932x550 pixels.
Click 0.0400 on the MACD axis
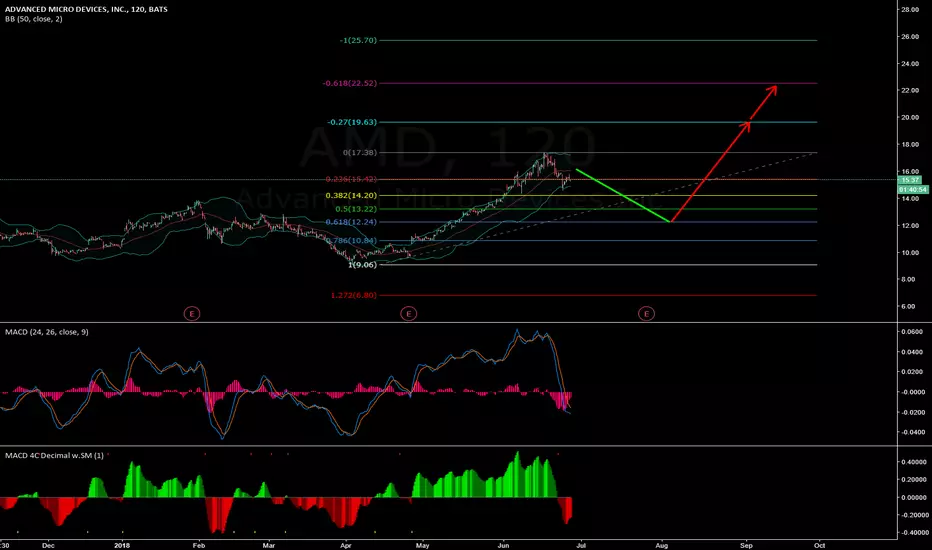point(912,352)
